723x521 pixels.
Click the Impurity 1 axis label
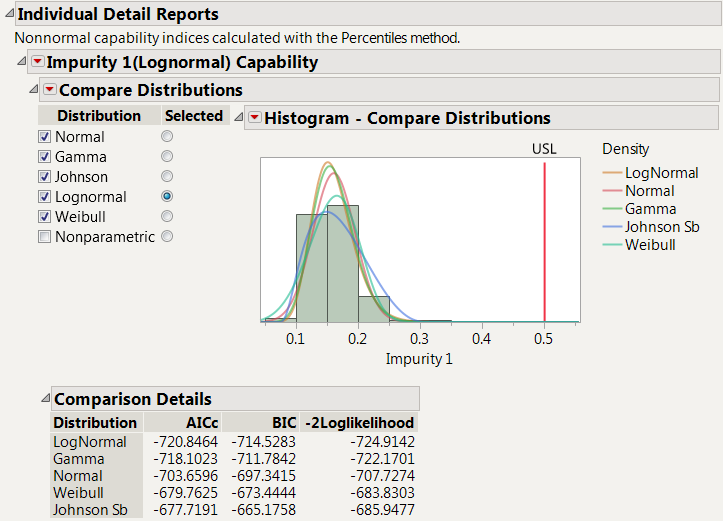419,359
